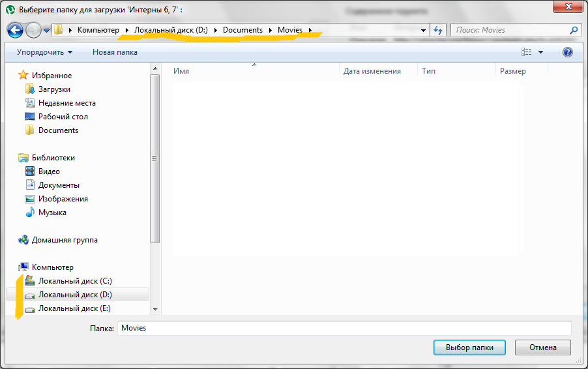Click the magnifier search icon

click(574, 30)
